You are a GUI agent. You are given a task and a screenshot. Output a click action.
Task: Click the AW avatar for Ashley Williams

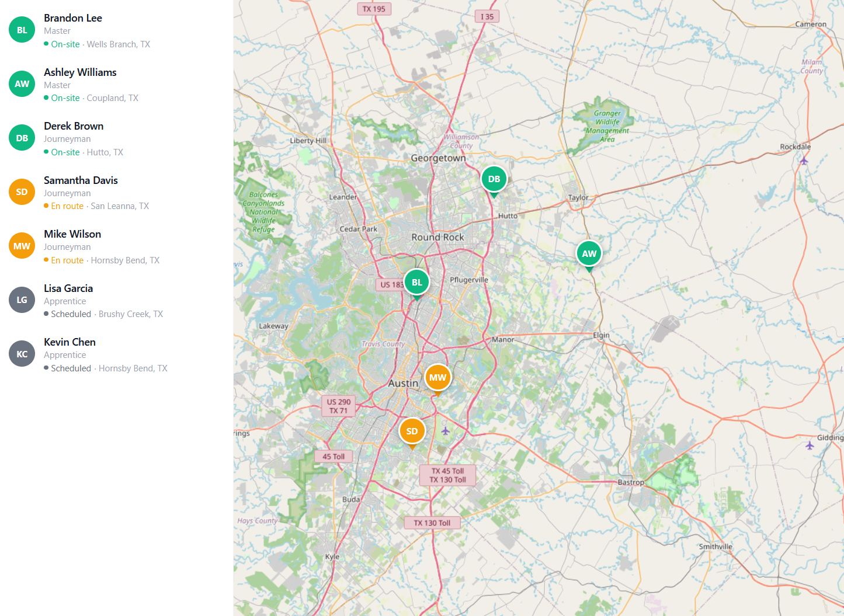22,84
